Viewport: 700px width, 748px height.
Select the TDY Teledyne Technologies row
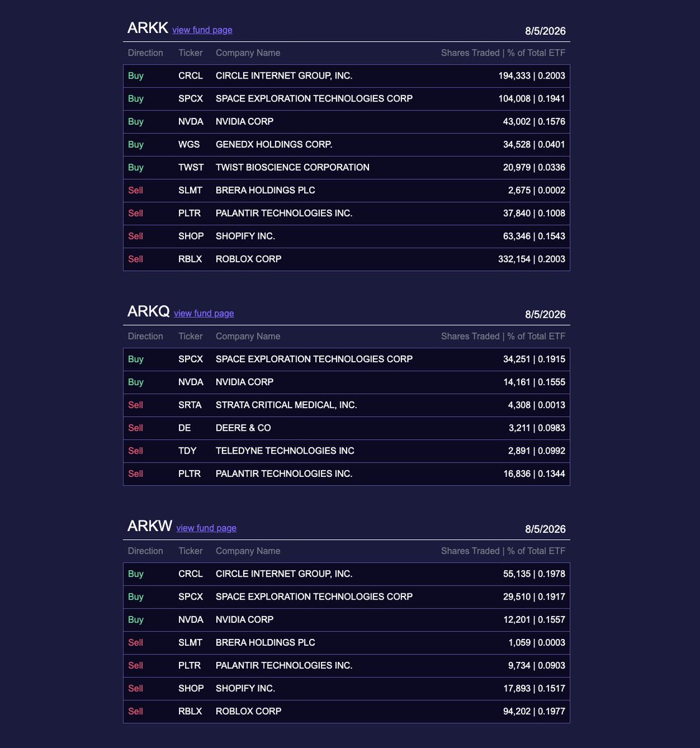point(347,451)
